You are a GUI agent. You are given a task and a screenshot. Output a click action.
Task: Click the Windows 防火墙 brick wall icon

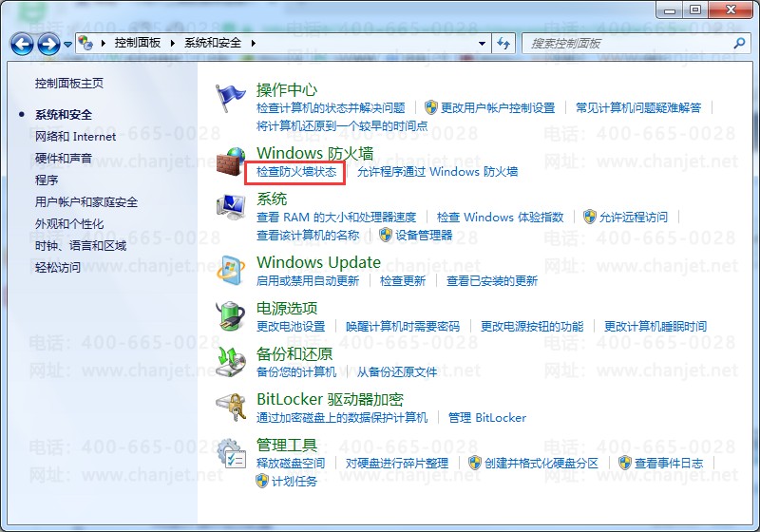click(231, 162)
